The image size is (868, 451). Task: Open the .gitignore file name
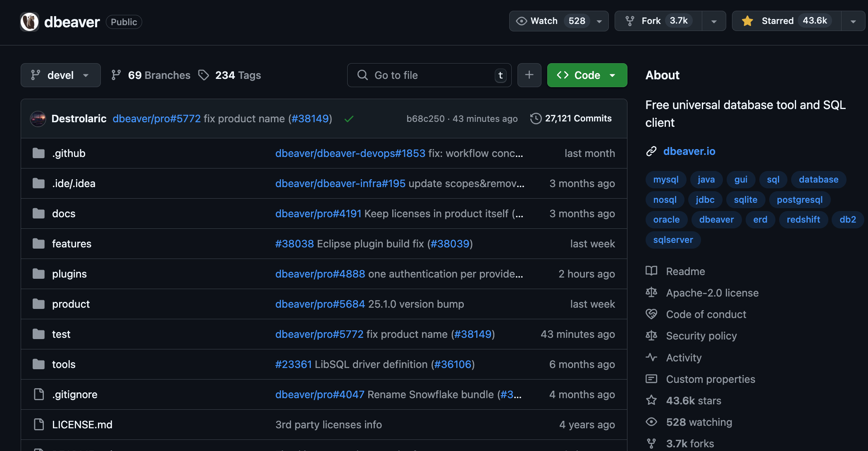tap(75, 394)
